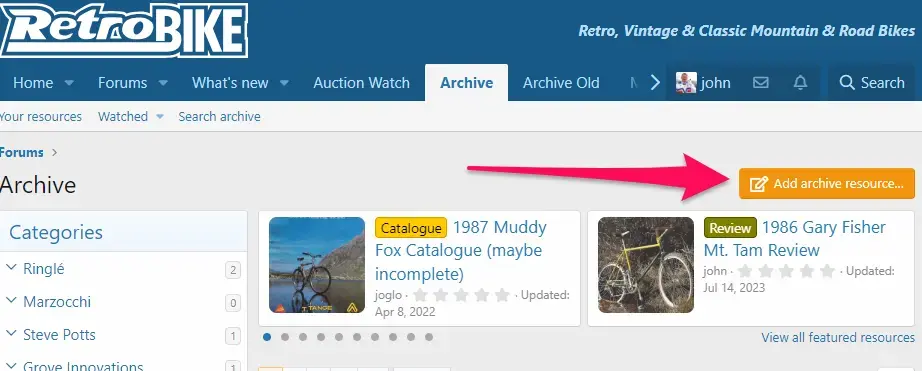Click the Catalogue label badge

click(x=410, y=228)
